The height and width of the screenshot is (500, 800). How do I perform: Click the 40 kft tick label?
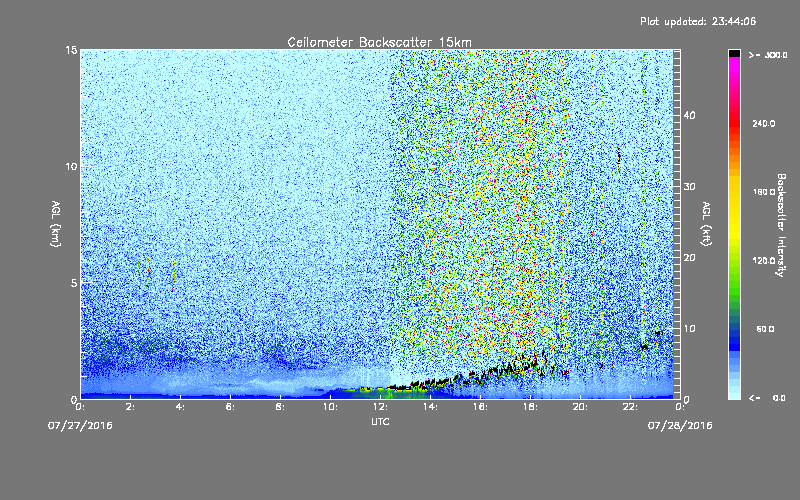pos(689,115)
